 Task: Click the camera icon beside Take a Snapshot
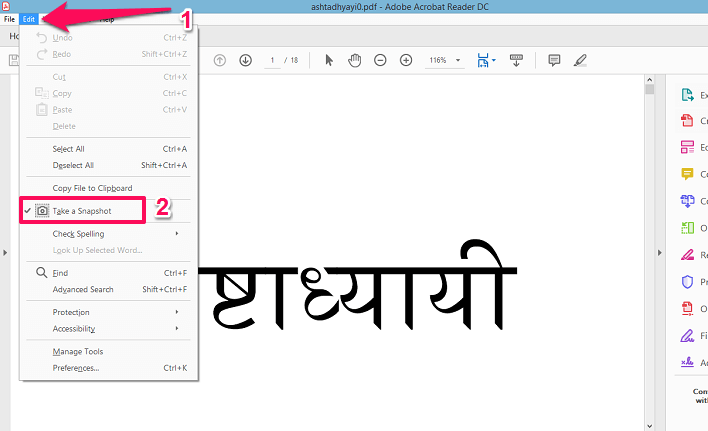pyautogui.click(x=42, y=211)
